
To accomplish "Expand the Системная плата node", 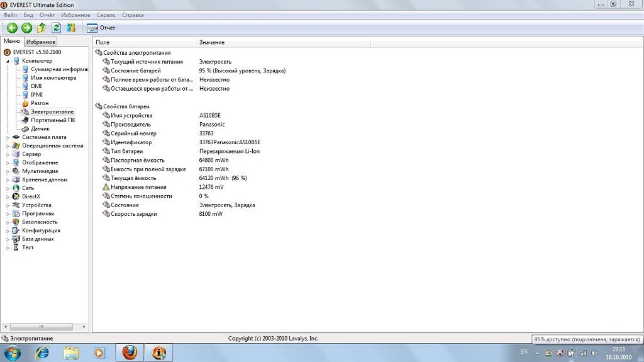I will [x=8, y=137].
